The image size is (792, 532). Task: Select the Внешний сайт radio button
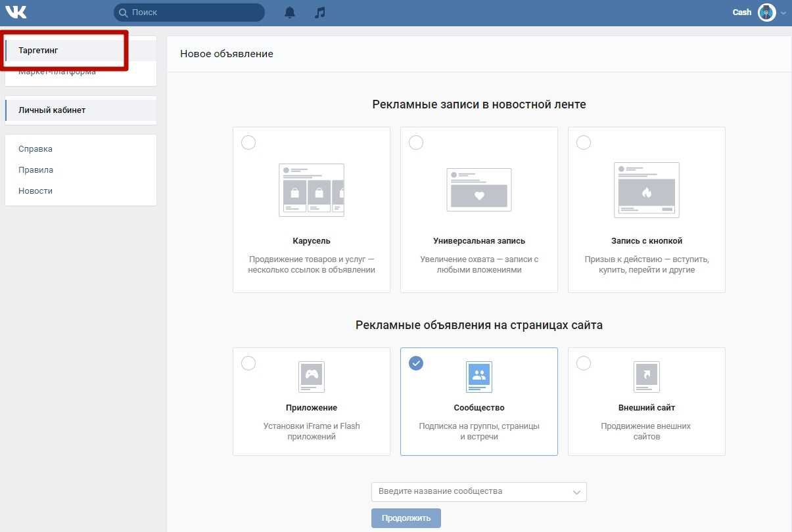click(x=584, y=363)
